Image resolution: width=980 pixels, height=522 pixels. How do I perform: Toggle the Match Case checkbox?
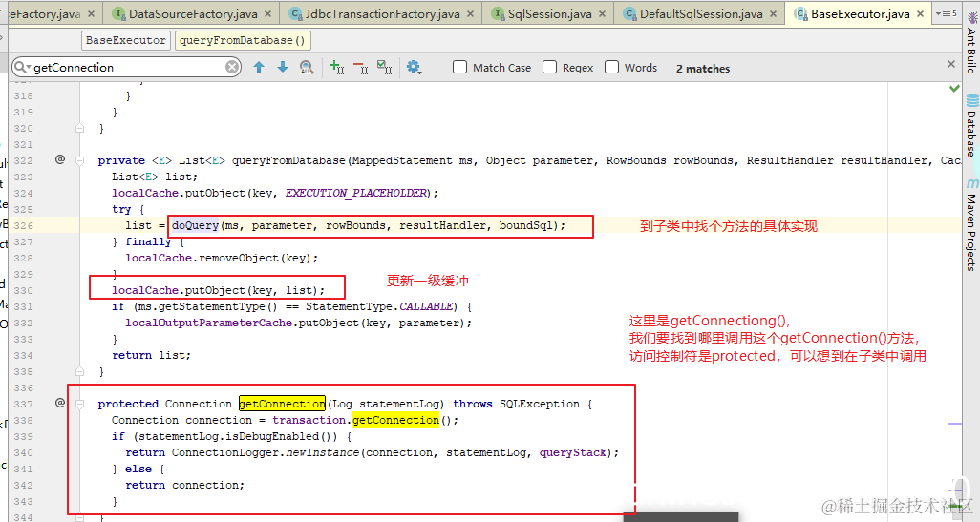pos(459,67)
